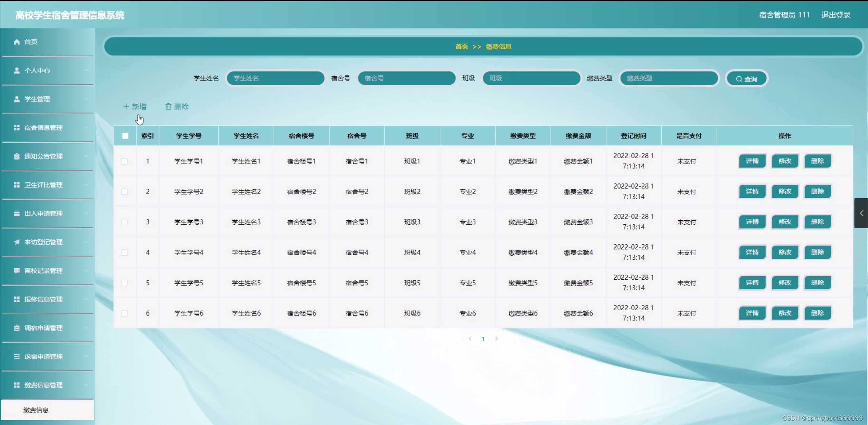Click the next page arrow in pagination

pos(496,338)
